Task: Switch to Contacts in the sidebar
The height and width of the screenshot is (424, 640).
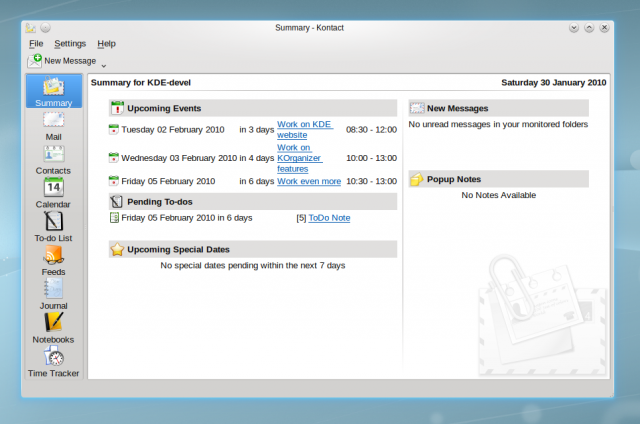Action: 53,159
